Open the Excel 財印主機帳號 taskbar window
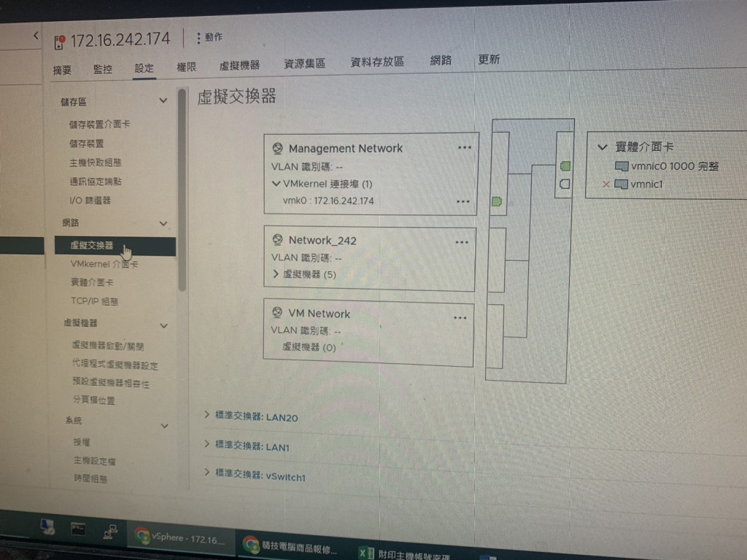The height and width of the screenshot is (560, 747). pos(405,554)
